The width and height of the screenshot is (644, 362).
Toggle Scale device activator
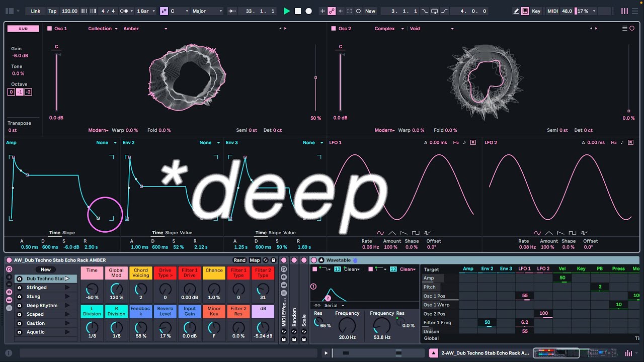pos(304,260)
